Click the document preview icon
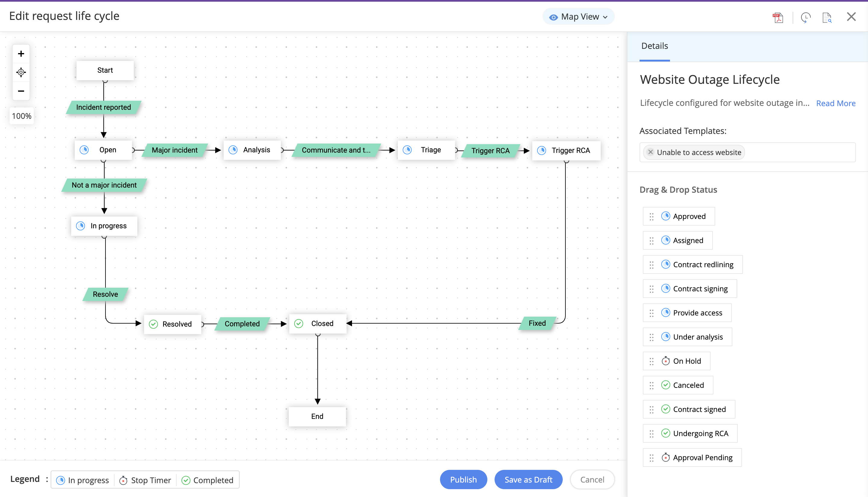 (827, 17)
